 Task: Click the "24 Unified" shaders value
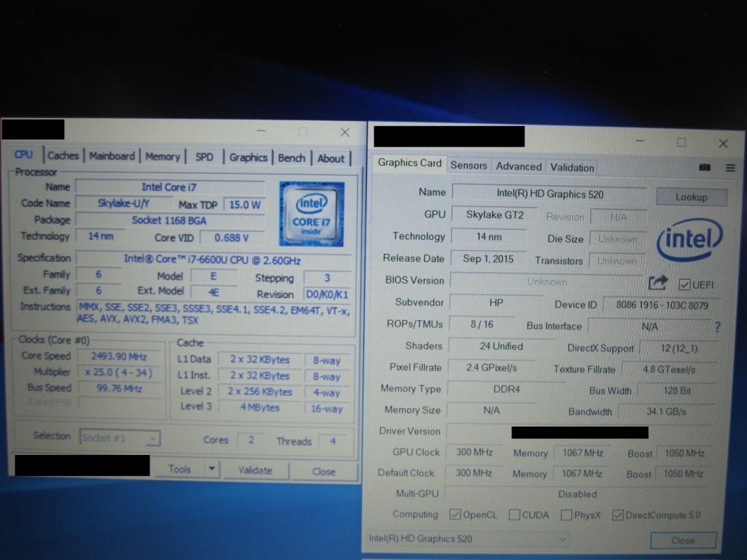click(x=501, y=346)
